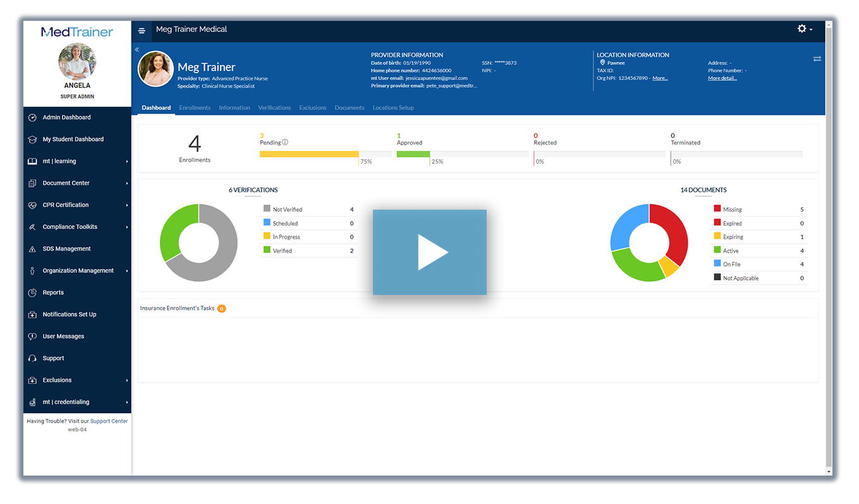Select the Reports sidebar icon
This screenshot has height=504, width=859.
pos(32,292)
